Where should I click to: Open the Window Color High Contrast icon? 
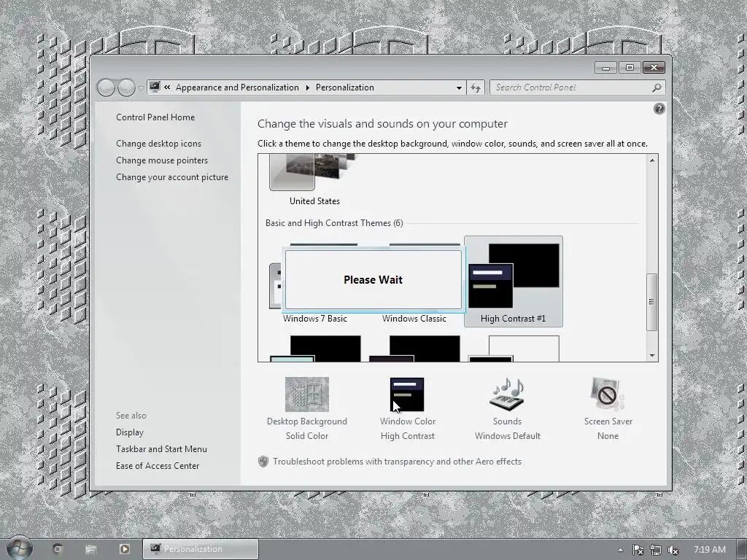407,394
